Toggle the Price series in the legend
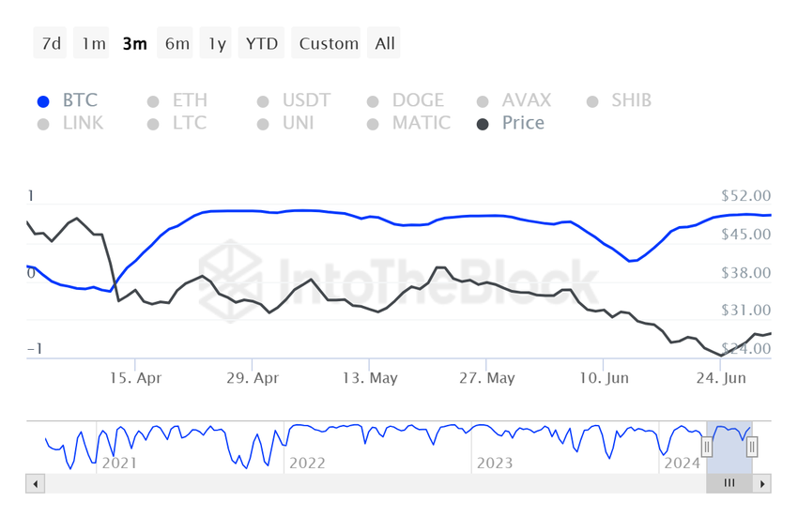Screen dimensions: 798x532 coord(511,123)
